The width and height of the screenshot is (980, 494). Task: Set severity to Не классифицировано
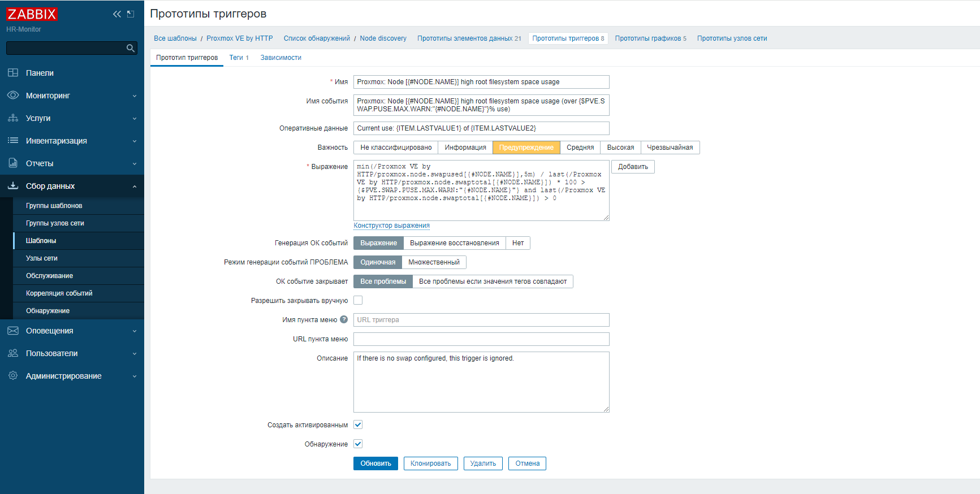[x=396, y=148]
